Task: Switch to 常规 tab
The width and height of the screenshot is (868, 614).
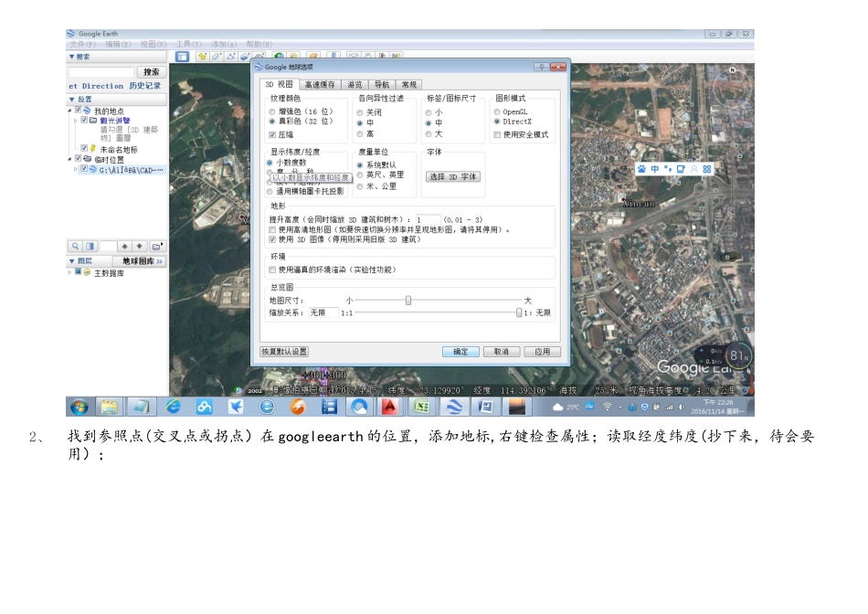Action: click(x=409, y=85)
